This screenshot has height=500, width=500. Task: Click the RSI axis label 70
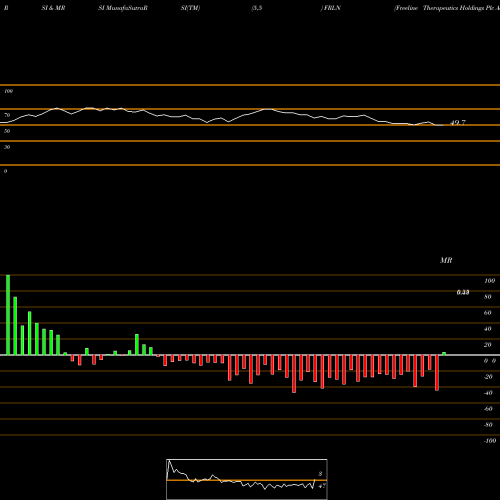point(7,115)
